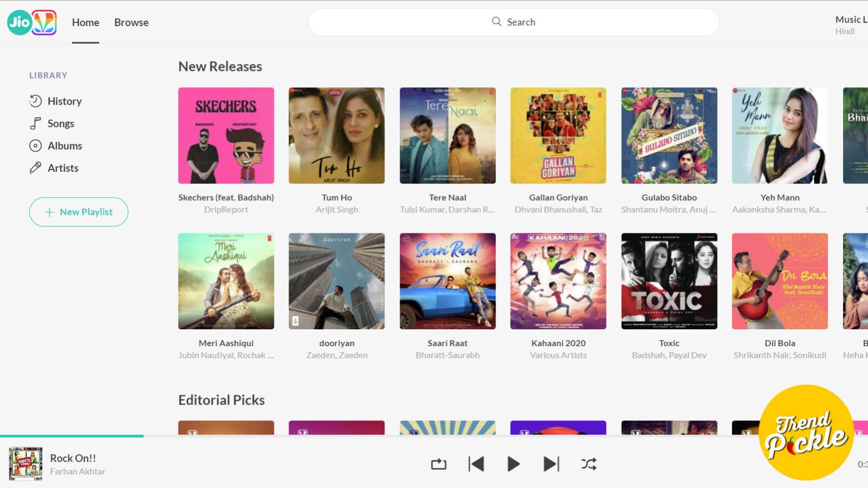Click the Gulabo Sitabo title text
The width and height of the screenshot is (868, 488).
point(669,198)
